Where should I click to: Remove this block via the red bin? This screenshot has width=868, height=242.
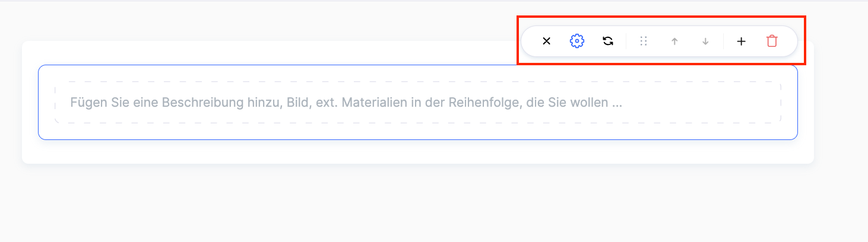772,42
